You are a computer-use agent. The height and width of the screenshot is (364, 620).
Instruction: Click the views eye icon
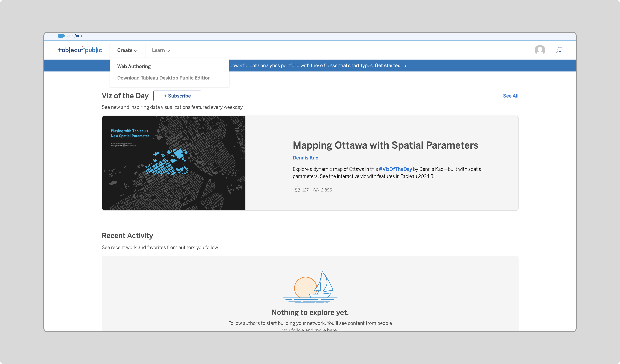coord(316,190)
